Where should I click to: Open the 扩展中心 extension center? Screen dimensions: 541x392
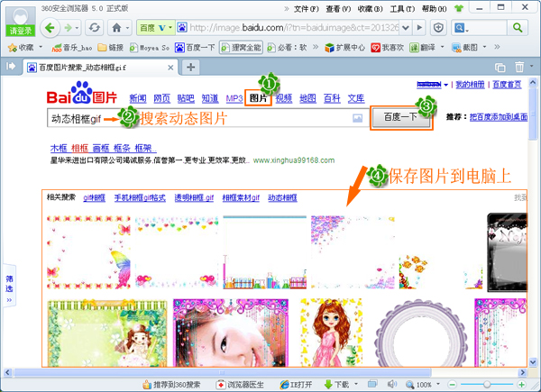pyautogui.click(x=344, y=48)
